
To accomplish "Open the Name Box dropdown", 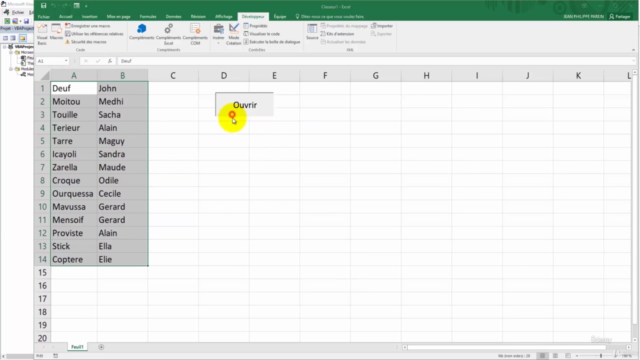I will click(66, 61).
